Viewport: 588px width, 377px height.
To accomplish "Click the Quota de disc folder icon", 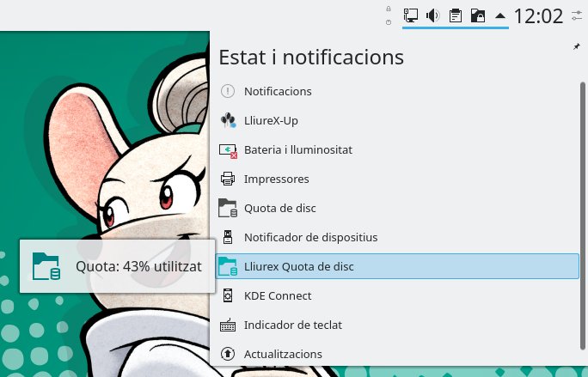I will click(x=228, y=208).
